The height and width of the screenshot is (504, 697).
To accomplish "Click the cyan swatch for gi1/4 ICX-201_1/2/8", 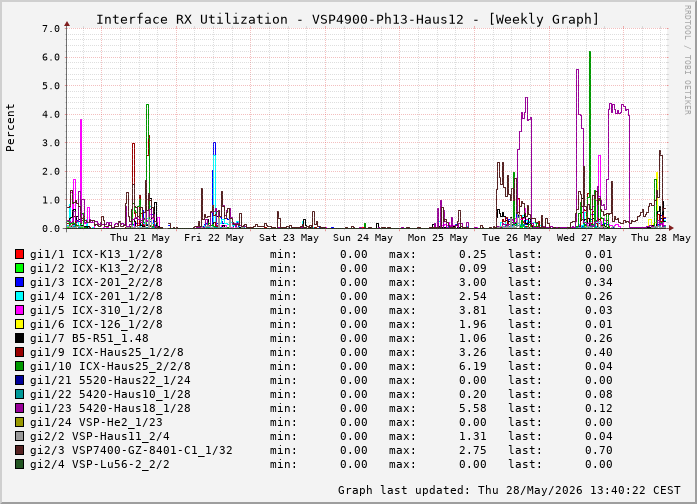I will [x=19, y=296].
